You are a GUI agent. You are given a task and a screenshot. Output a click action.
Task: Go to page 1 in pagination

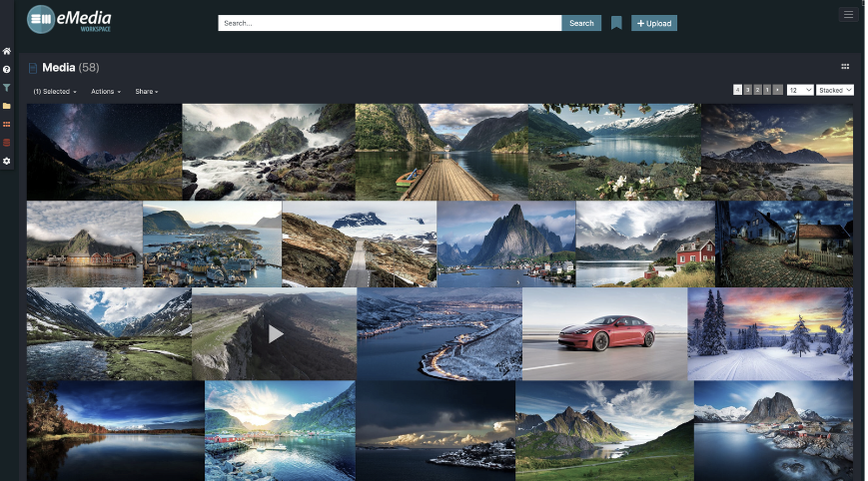point(767,90)
